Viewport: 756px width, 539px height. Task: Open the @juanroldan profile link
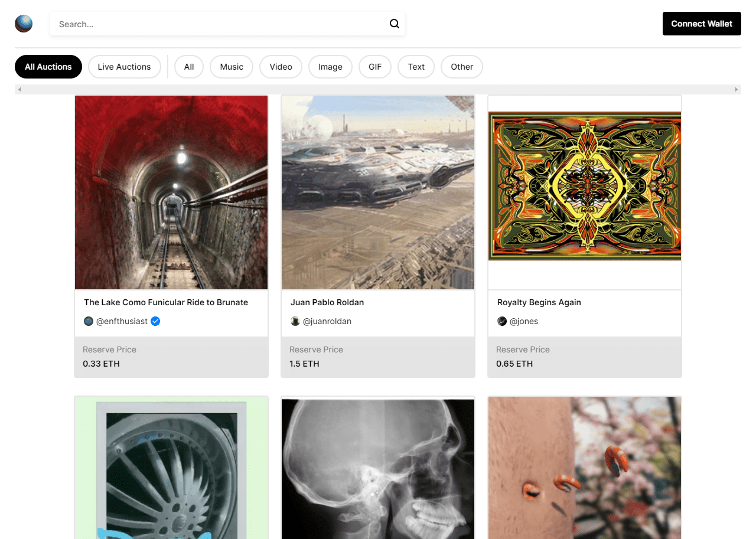pos(327,321)
